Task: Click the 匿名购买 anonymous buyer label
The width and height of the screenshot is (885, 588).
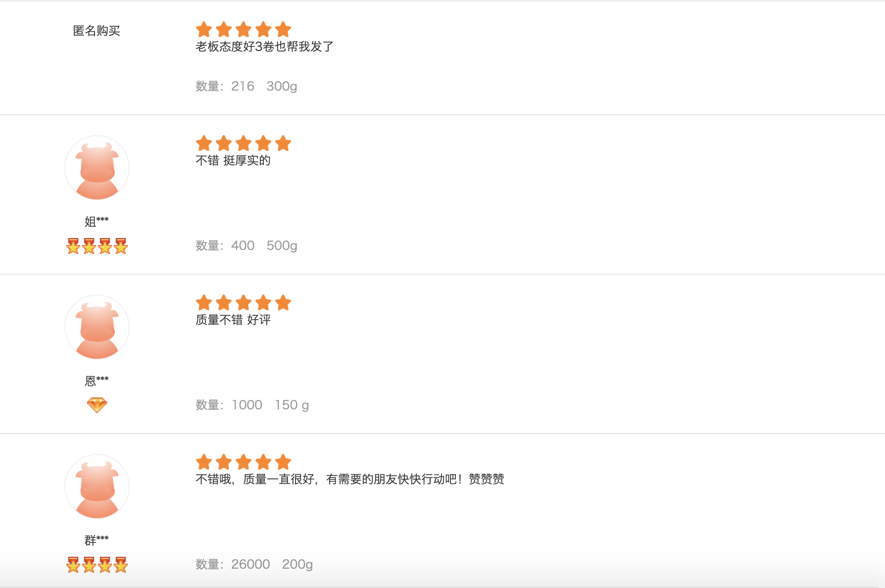Action: click(97, 31)
